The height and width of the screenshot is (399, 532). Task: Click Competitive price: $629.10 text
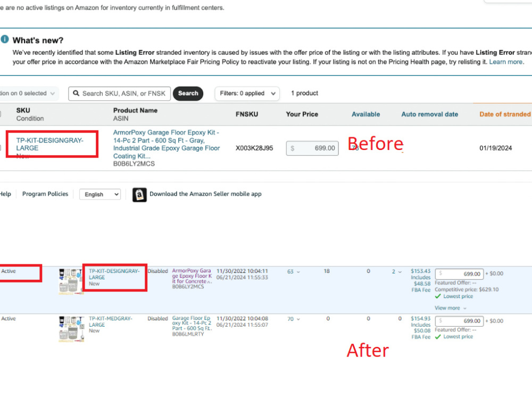467,289
